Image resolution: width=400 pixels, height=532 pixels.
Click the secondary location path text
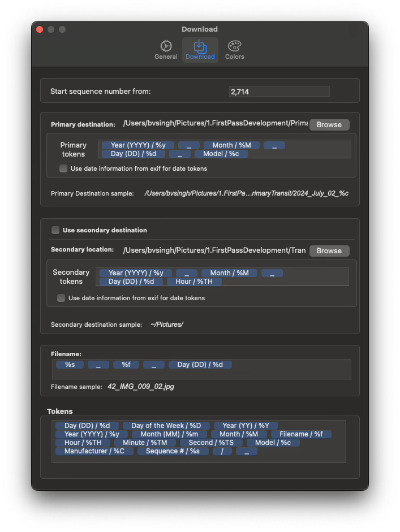pos(214,250)
